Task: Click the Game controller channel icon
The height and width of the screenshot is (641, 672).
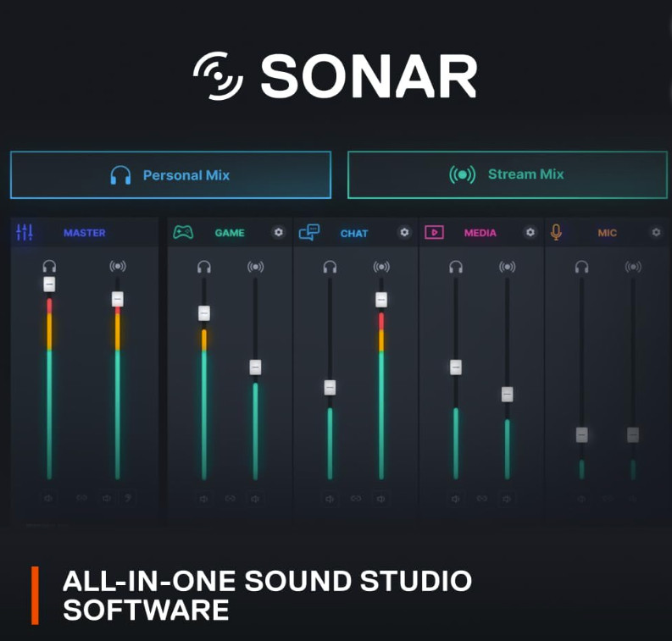Action: click(183, 233)
